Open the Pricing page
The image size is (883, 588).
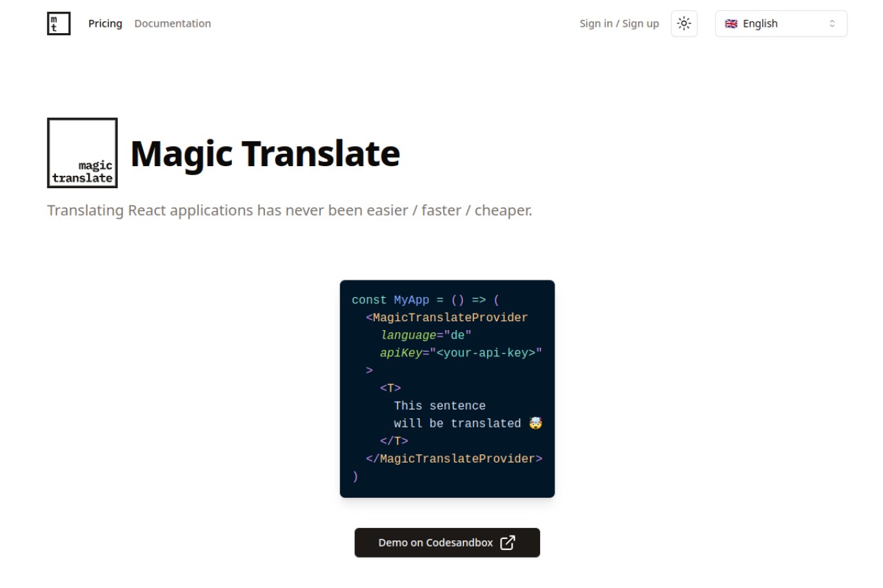[105, 23]
